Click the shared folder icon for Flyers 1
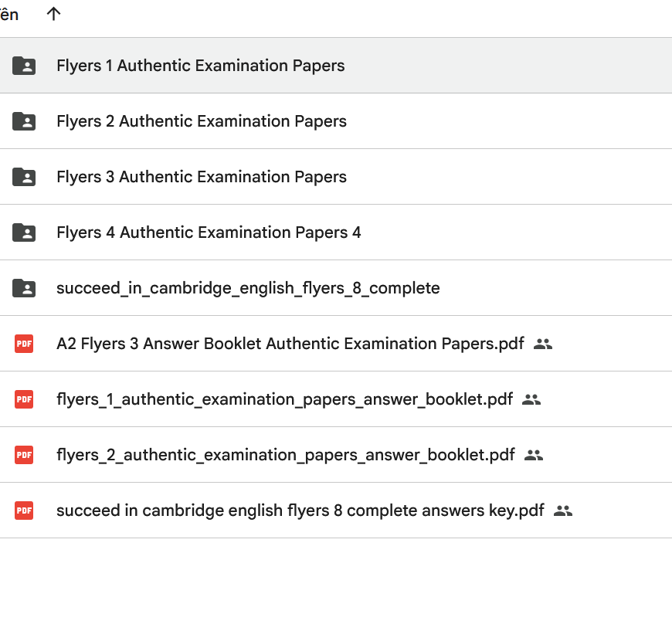672x631 pixels. (24, 66)
